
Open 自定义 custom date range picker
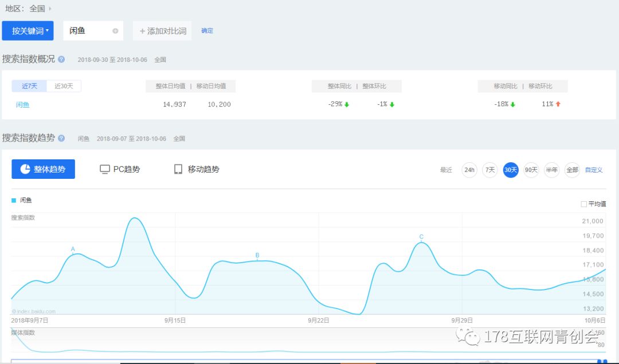pos(593,170)
